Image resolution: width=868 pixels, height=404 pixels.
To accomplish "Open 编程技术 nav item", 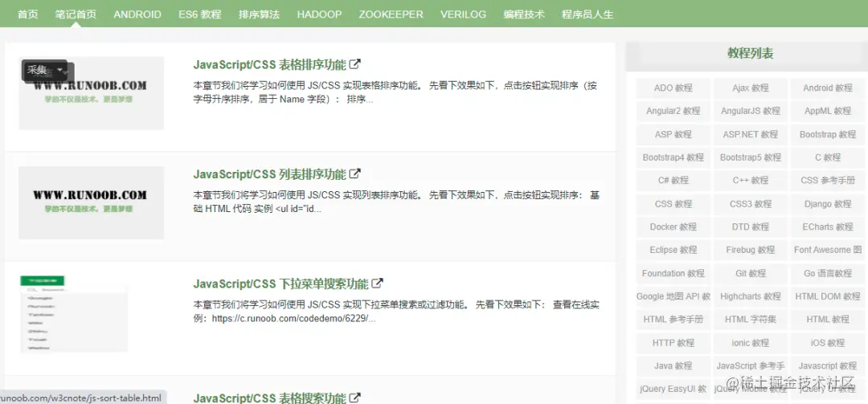I will pyautogui.click(x=524, y=14).
